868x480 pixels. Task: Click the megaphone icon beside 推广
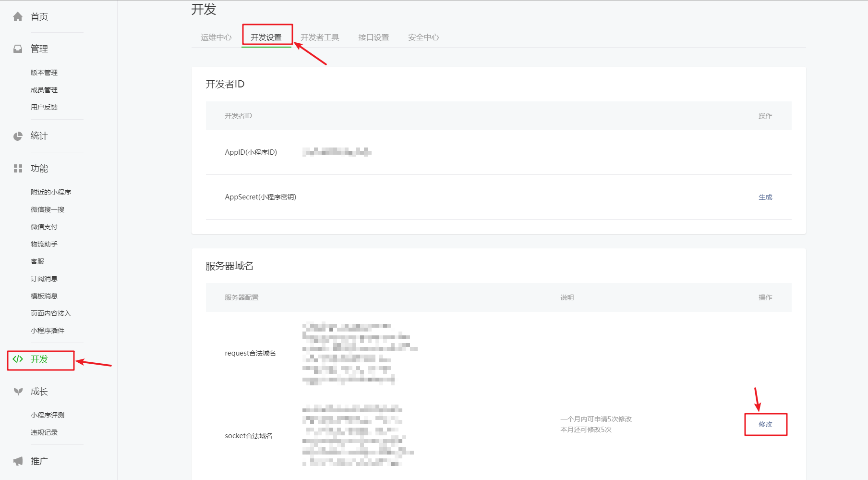tap(18, 461)
